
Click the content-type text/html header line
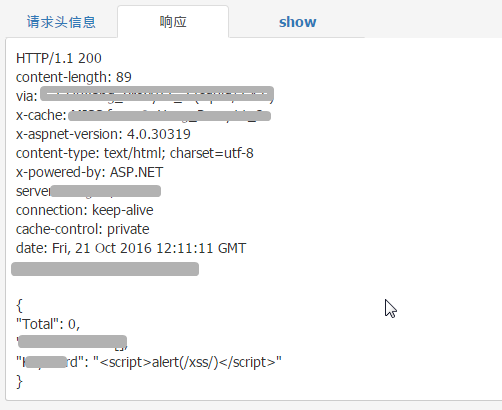135,153
